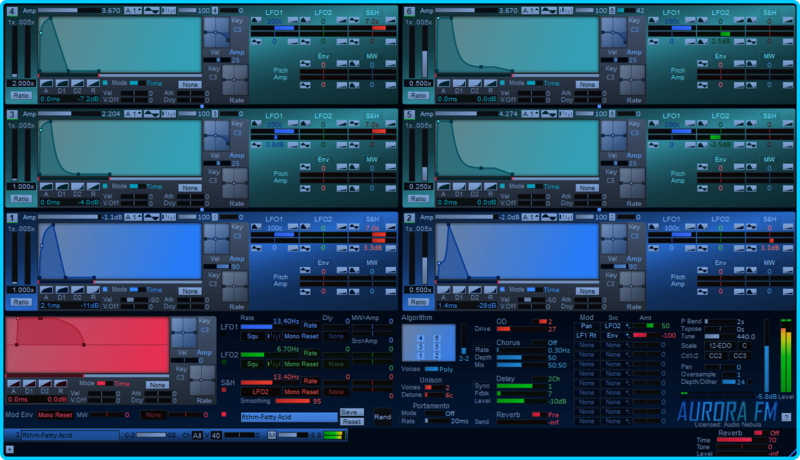This screenshot has height=460, width=800.
Task: Click operator 1 D2 decay curve icon
Action: (78, 290)
